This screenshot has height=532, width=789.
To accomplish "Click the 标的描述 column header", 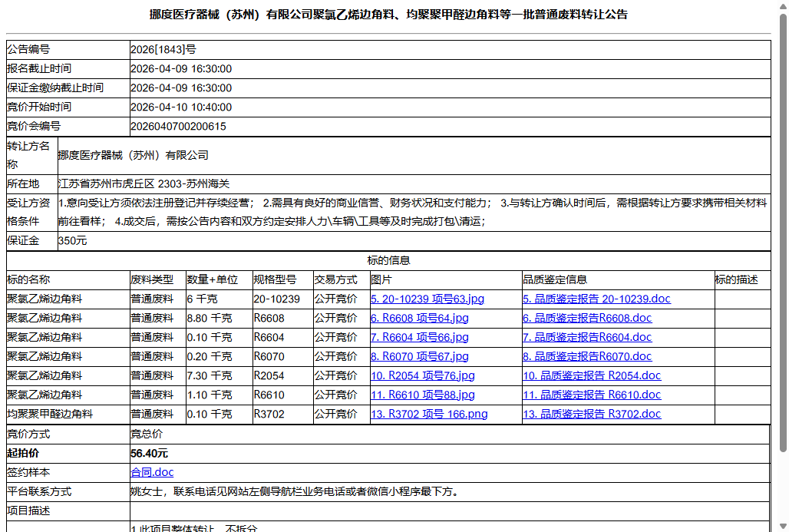I will pos(737,280).
